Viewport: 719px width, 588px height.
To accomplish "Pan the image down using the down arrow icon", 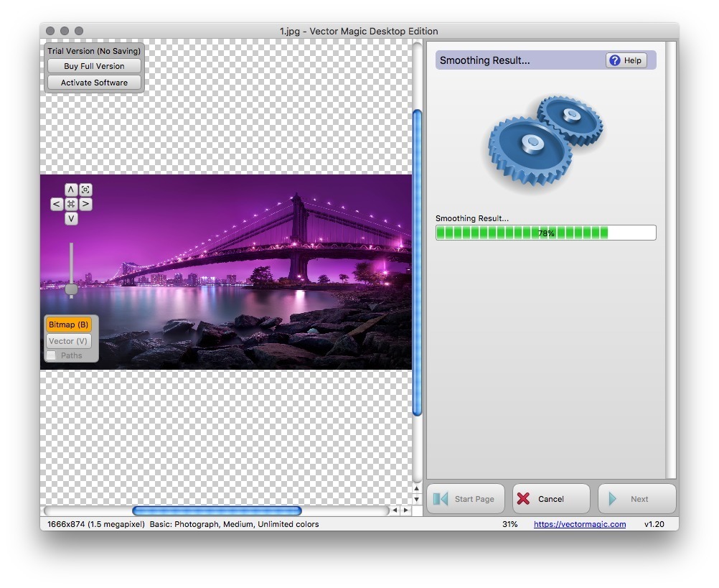I will coord(71,218).
